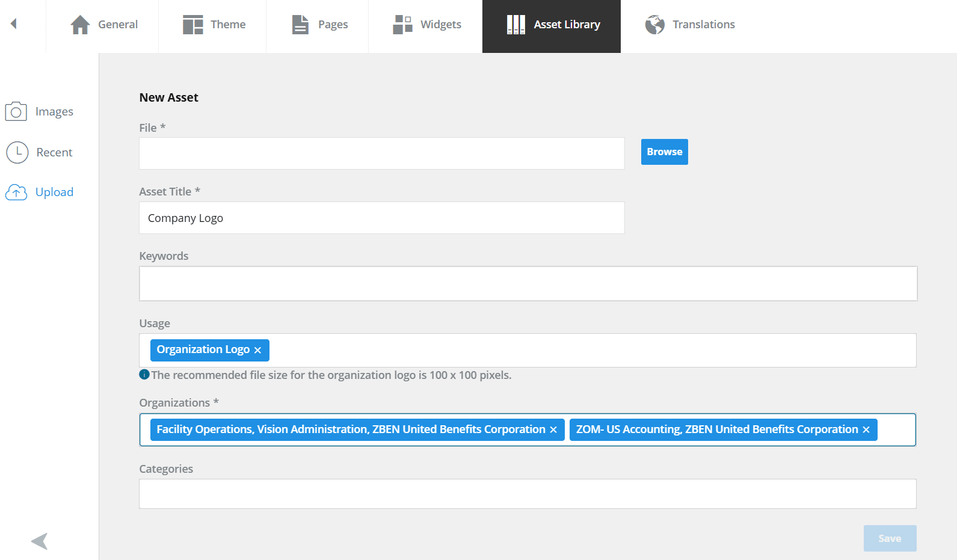Click the Pages document icon
The height and width of the screenshot is (560, 957).
tap(300, 25)
